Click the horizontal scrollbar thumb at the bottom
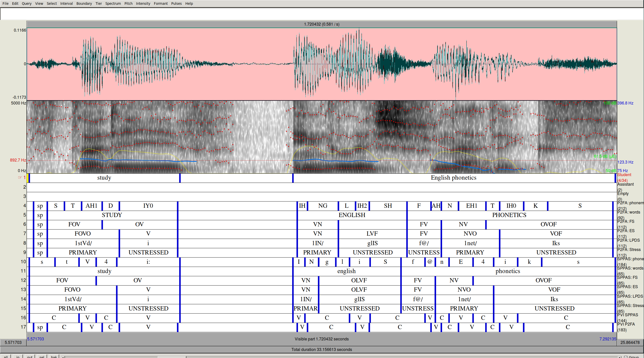644x358 pixels. click(172, 357)
